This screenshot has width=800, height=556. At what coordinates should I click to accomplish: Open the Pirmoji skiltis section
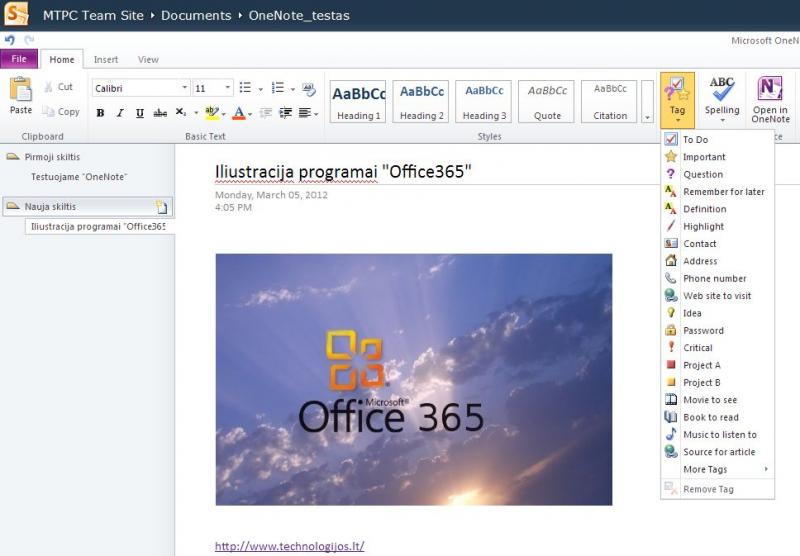click(52, 157)
